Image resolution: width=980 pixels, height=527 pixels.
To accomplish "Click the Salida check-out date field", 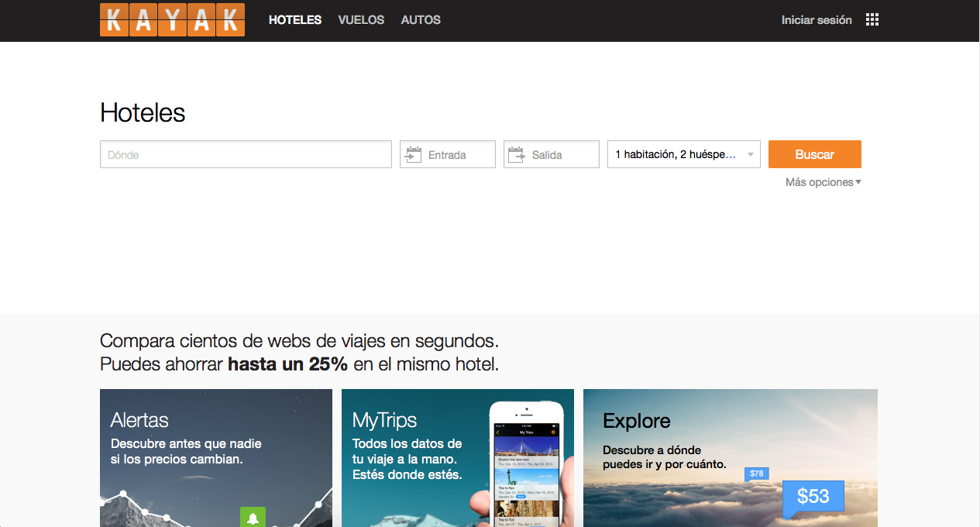I will pos(562,155).
